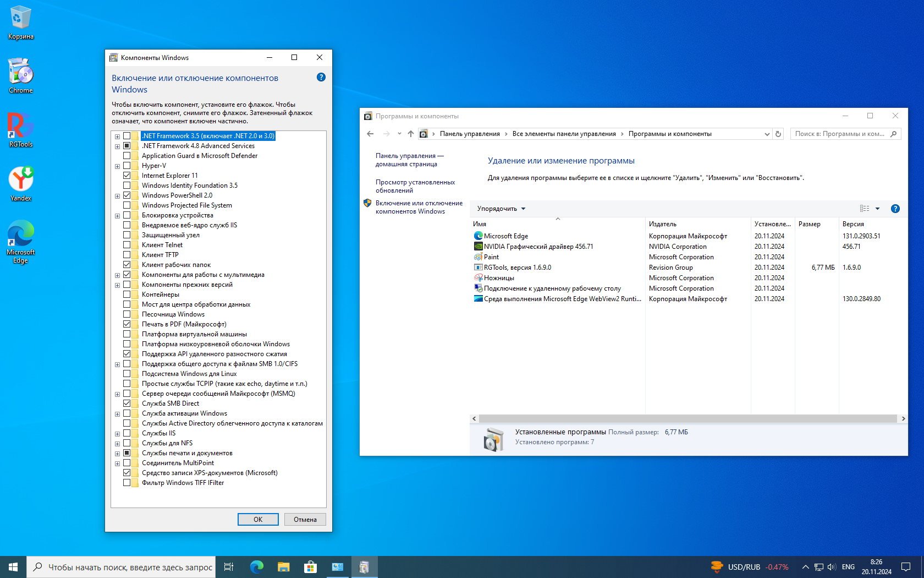Enable the Клиент Telnet checkbox
Image resolution: width=924 pixels, height=578 pixels.
point(127,245)
